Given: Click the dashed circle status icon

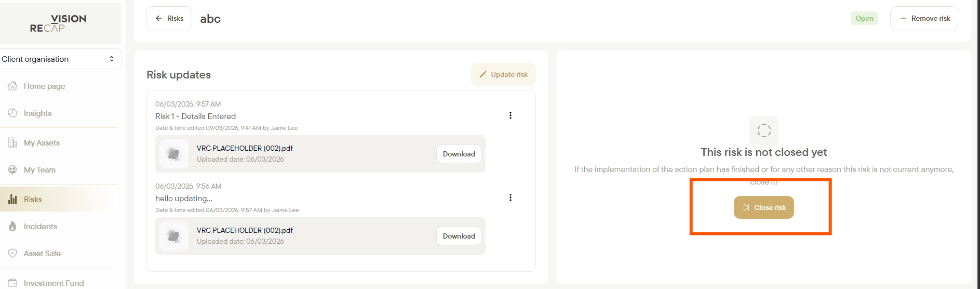Looking at the screenshot, I should click(764, 130).
